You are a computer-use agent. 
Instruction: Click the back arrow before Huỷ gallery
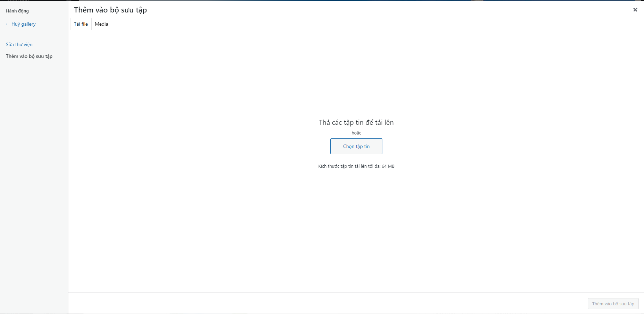click(x=8, y=24)
